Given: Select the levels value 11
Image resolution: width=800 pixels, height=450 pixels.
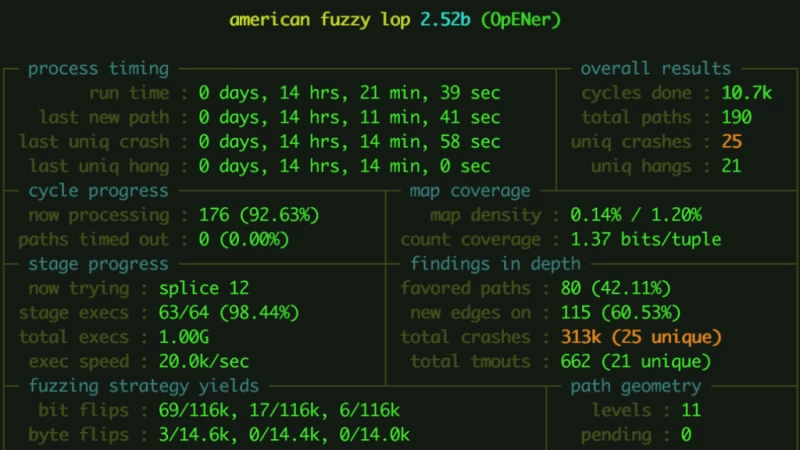Looking at the screenshot, I should click(691, 410).
